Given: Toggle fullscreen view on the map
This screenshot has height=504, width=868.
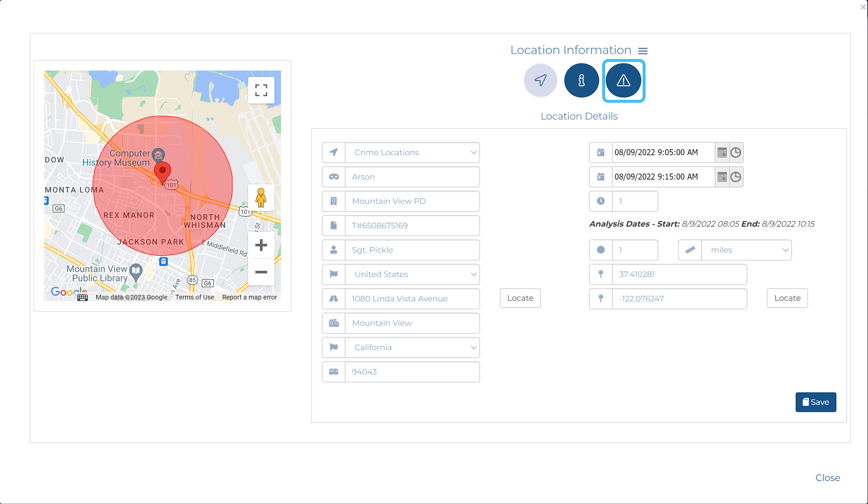Looking at the screenshot, I should 261,90.
